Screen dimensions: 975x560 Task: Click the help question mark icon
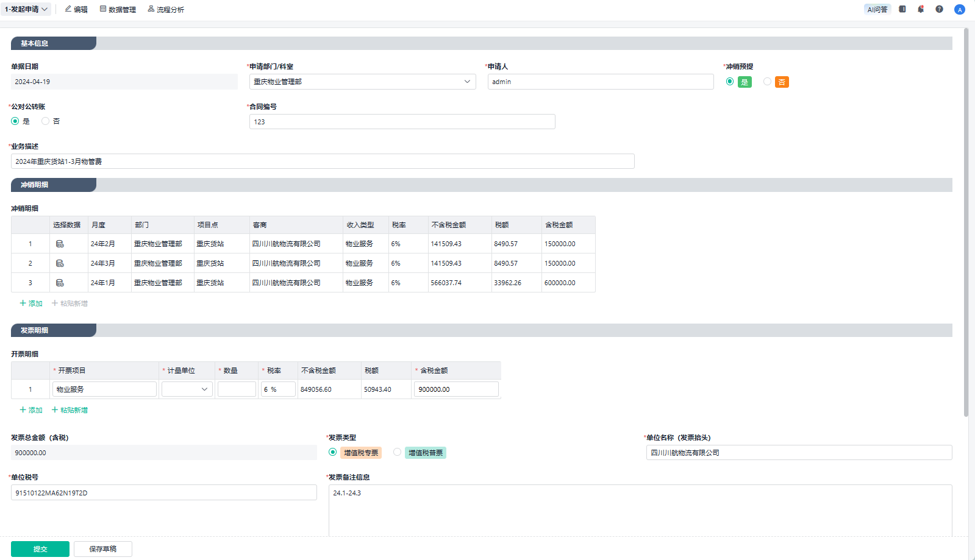click(939, 9)
